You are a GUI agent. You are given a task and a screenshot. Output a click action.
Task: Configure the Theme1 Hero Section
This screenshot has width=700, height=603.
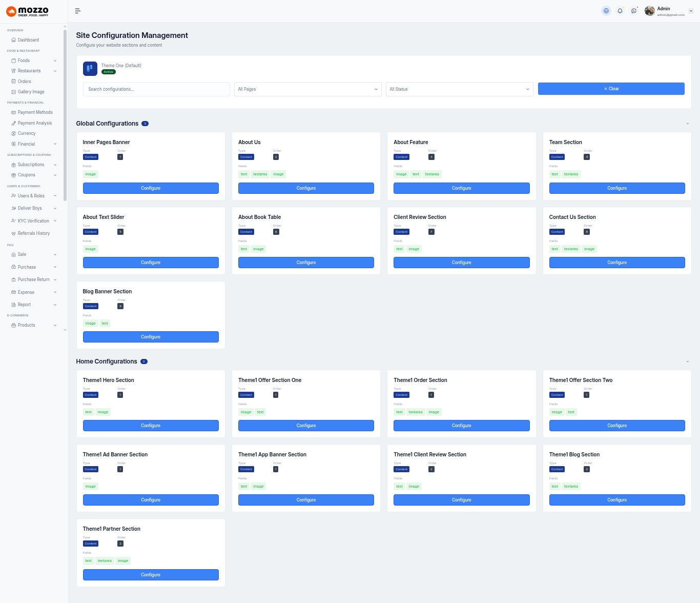click(151, 426)
